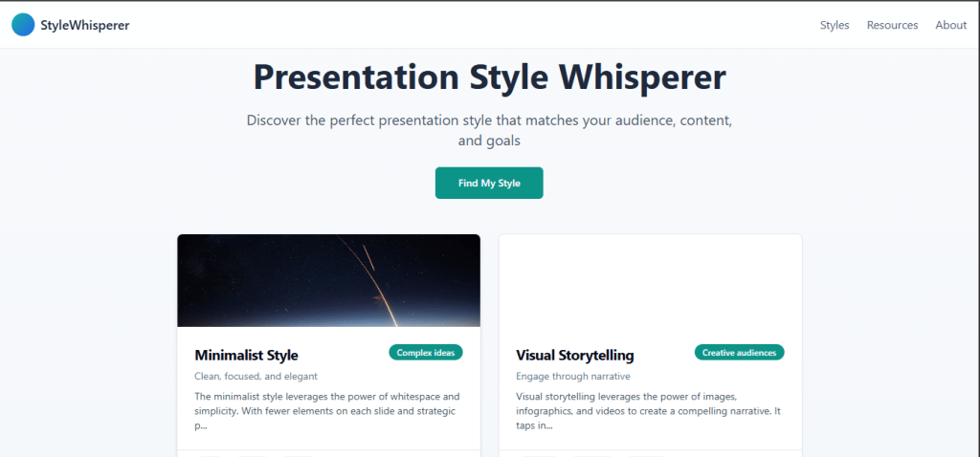Select the Visual Storytelling card title
The height and width of the screenshot is (457, 980).
[x=574, y=355]
